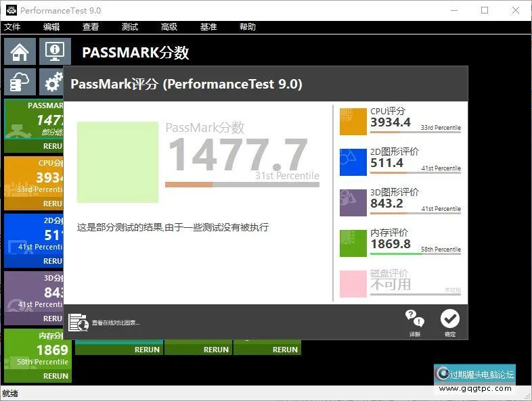The height and width of the screenshot is (401, 532).
Task: Click the green 内存评价 icon
Action: click(x=353, y=243)
